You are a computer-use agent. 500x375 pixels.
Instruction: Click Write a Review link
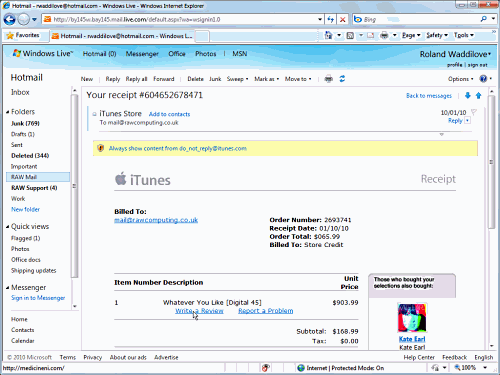[x=199, y=311]
